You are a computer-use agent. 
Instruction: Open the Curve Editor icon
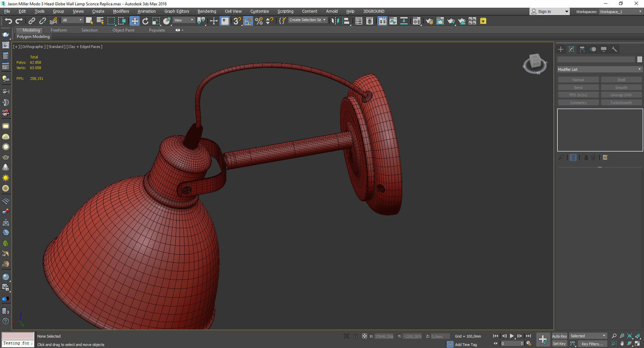[x=393, y=21]
